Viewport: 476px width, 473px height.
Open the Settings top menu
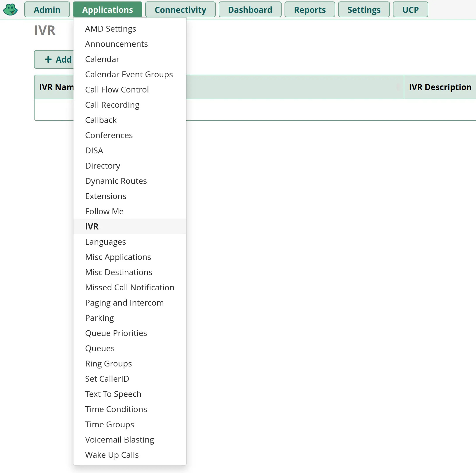point(364,10)
